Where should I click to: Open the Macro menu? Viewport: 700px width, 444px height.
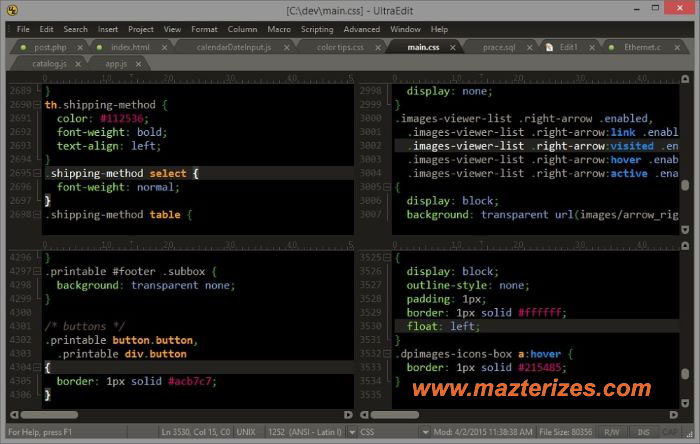coord(279,29)
